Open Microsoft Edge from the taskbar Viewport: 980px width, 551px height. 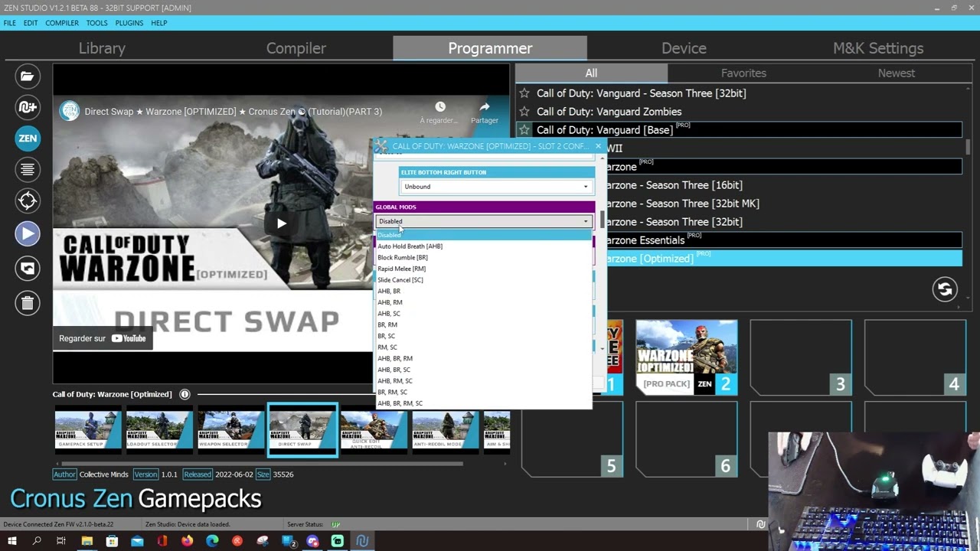point(212,541)
